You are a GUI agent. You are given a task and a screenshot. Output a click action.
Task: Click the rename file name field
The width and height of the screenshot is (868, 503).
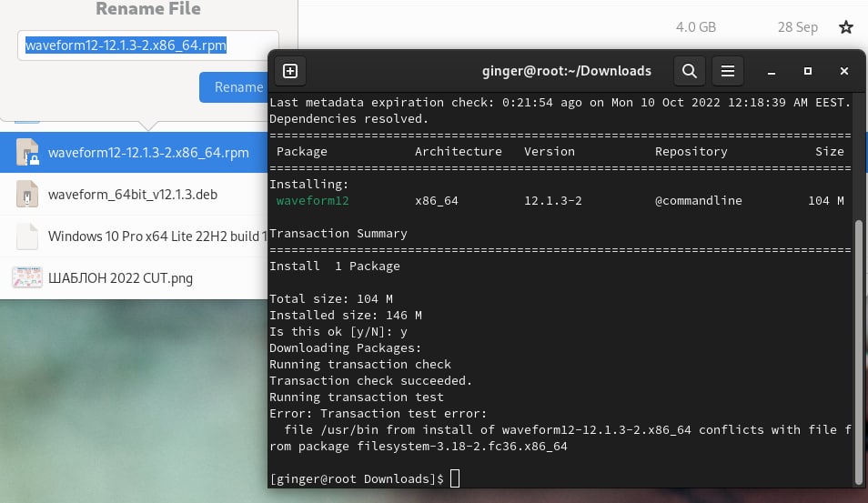[x=147, y=45]
